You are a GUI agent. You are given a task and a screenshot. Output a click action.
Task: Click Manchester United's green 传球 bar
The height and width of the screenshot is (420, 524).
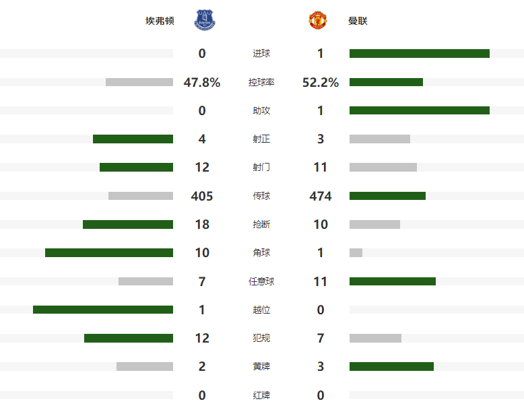pos(387,196)
